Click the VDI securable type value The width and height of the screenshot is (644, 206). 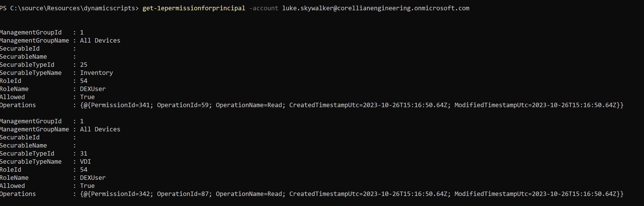tap(85, 162)
